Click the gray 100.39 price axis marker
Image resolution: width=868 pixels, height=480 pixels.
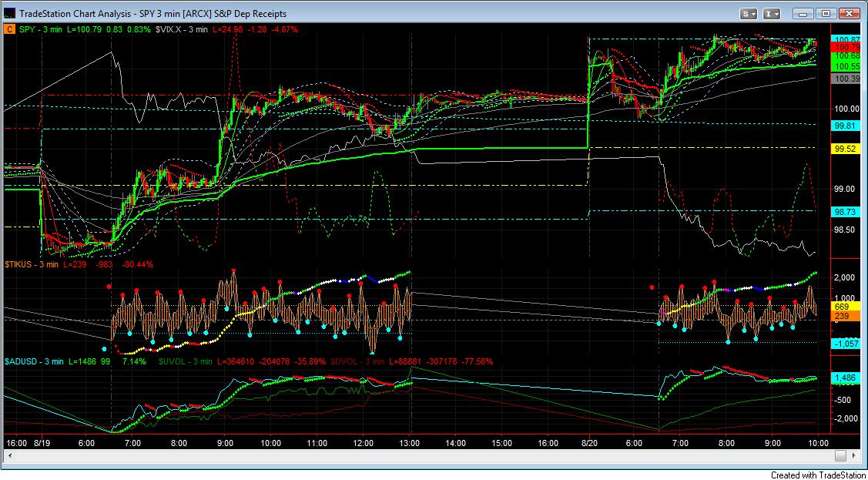[x=846, y=79]
